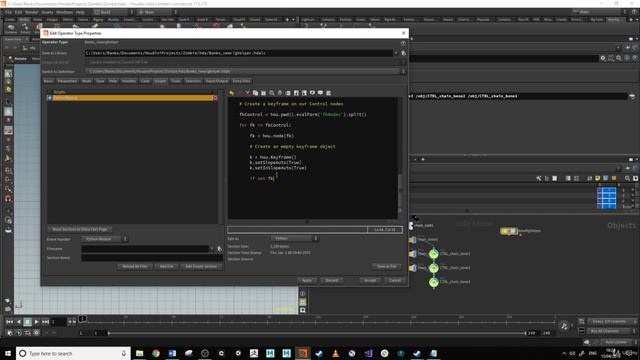Click help icon at top right of properties dialog
The width and height of the screenshot is (640, 360).
[x=403, y=43]
